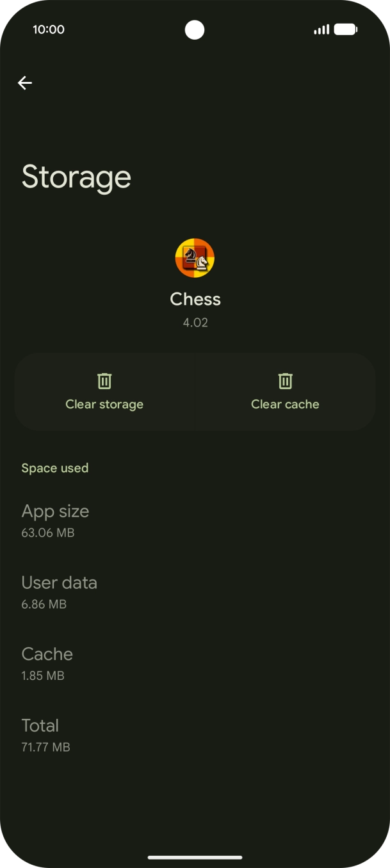Click the Space used section header
The width and height of the screenshot is (390, 868).
click(55, 468)
